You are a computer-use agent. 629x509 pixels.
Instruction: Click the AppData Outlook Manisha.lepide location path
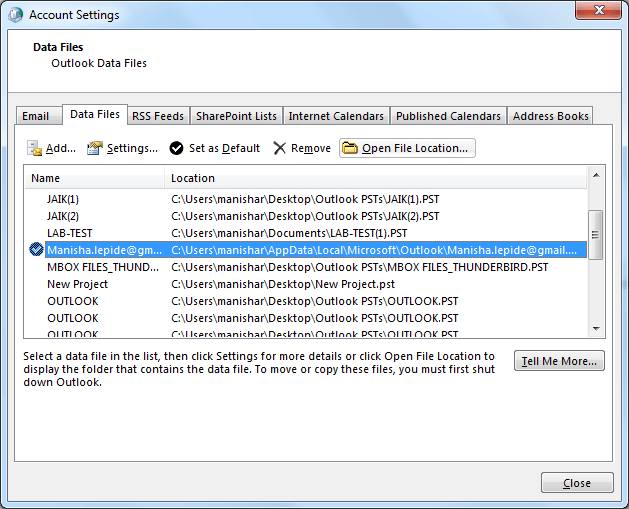[x=374, y=250]
